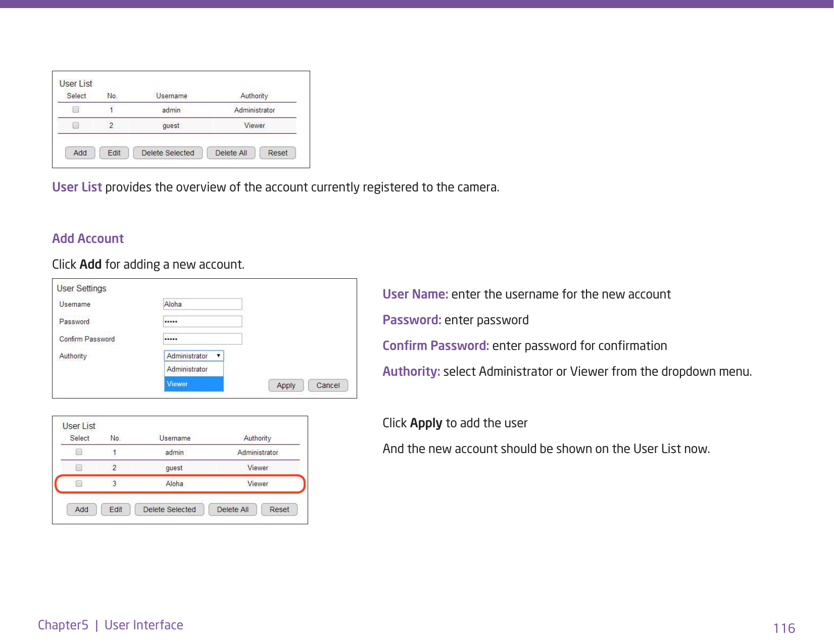Click Delete All in top User List

point(231,153)
